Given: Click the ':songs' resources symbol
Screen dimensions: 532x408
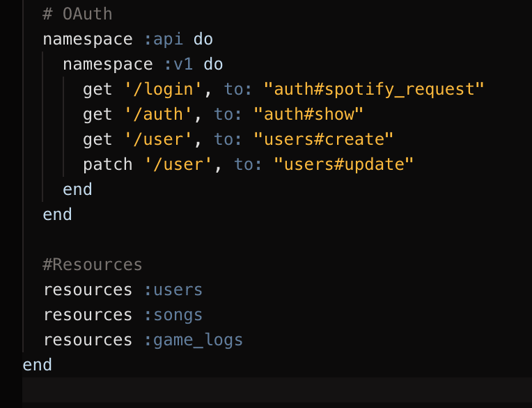Looking at the screenshot, I should (x=173, y=315).
